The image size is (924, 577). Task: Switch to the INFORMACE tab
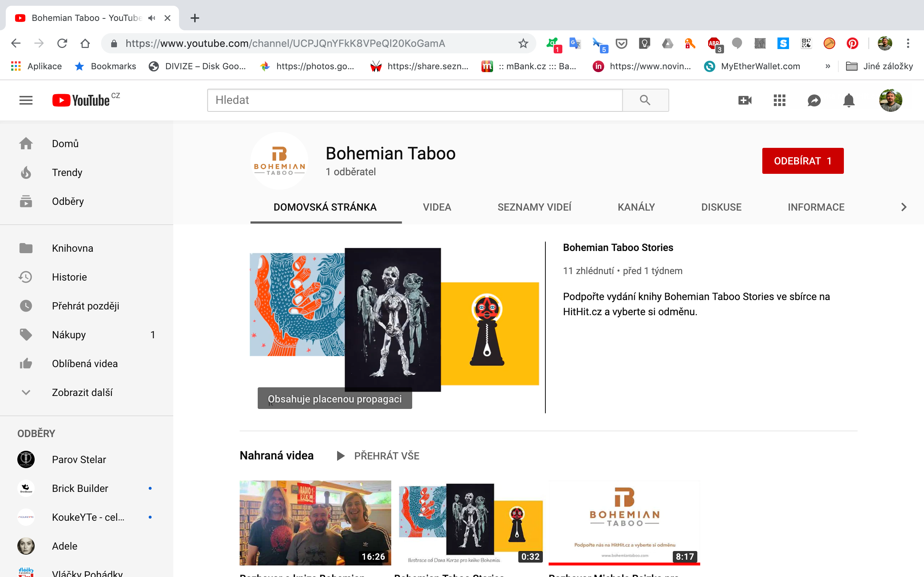[x=816, y=207]
